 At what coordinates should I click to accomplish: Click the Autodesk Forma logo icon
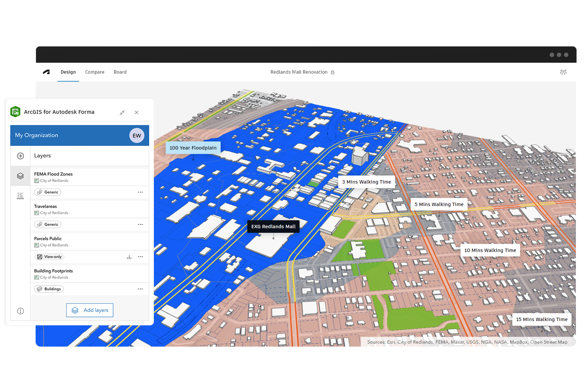click(46, 72)
